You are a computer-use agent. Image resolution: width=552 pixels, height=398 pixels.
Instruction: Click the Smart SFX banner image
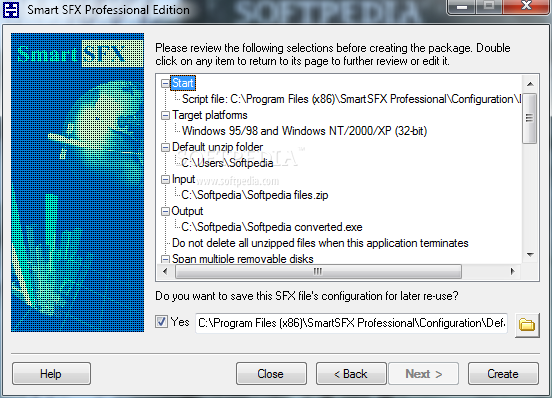pyautogui.click(x=77, y=182)
